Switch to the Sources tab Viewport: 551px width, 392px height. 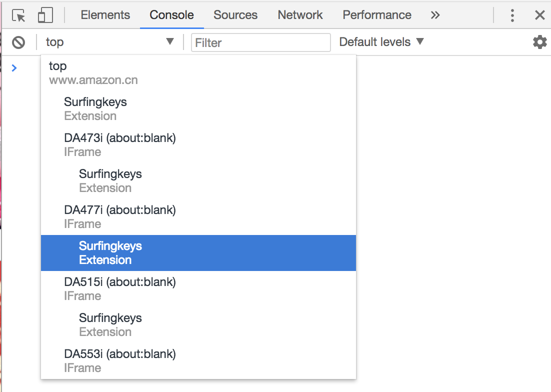coord(235,15)
